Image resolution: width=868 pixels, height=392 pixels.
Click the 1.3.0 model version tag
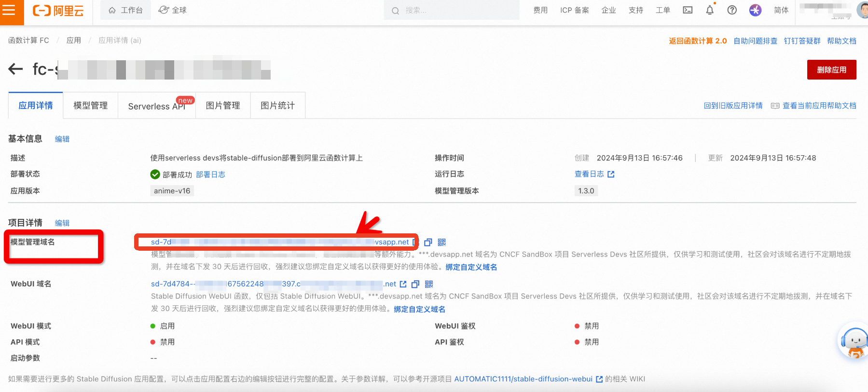tap(586, 191)
